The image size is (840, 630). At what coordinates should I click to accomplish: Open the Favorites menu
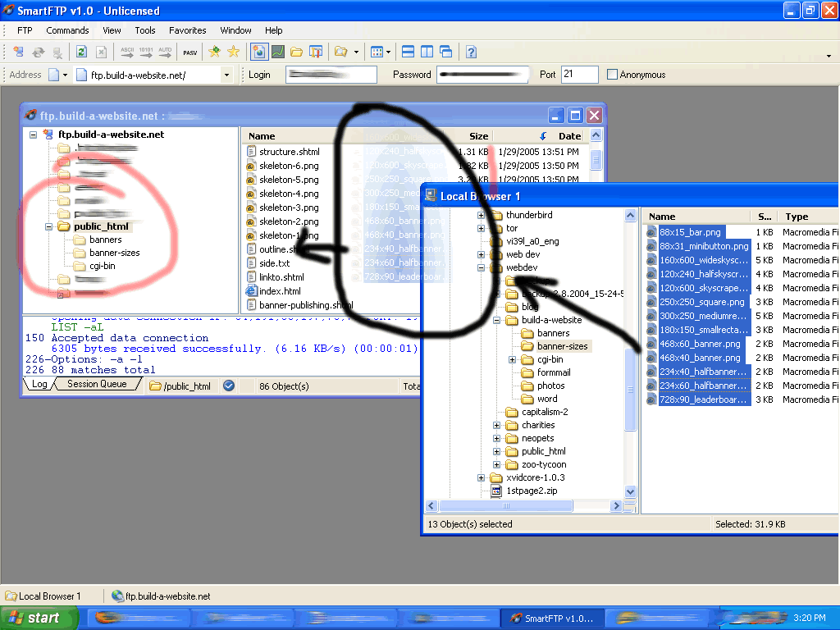coord(188,30)
